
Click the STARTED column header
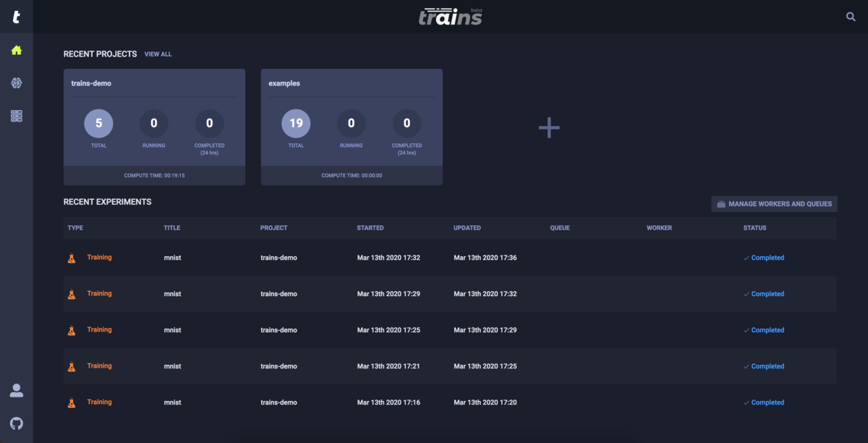pos(370,228)
